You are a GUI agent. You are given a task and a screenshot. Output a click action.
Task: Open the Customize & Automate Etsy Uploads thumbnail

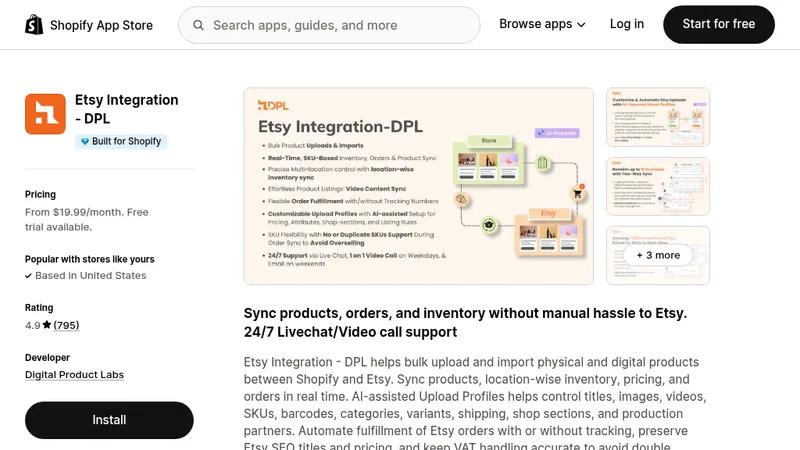[658, 117]
